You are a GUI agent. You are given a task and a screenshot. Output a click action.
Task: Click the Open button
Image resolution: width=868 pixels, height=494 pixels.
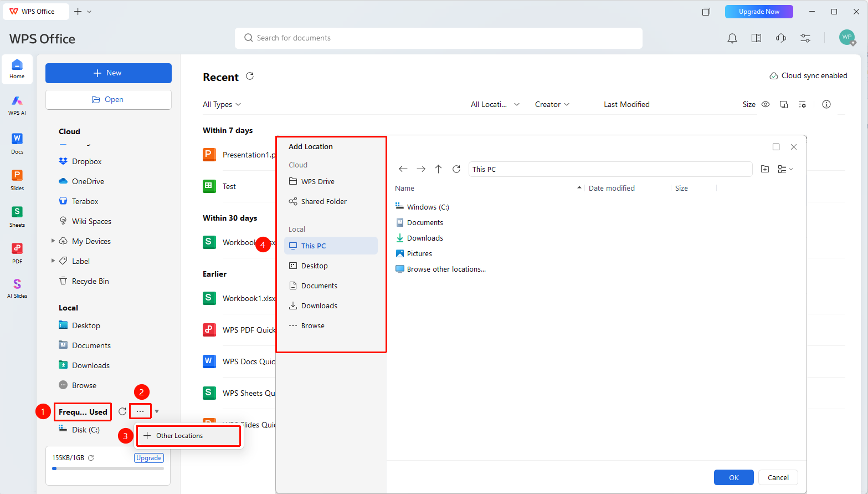click(x=109, y=100)
